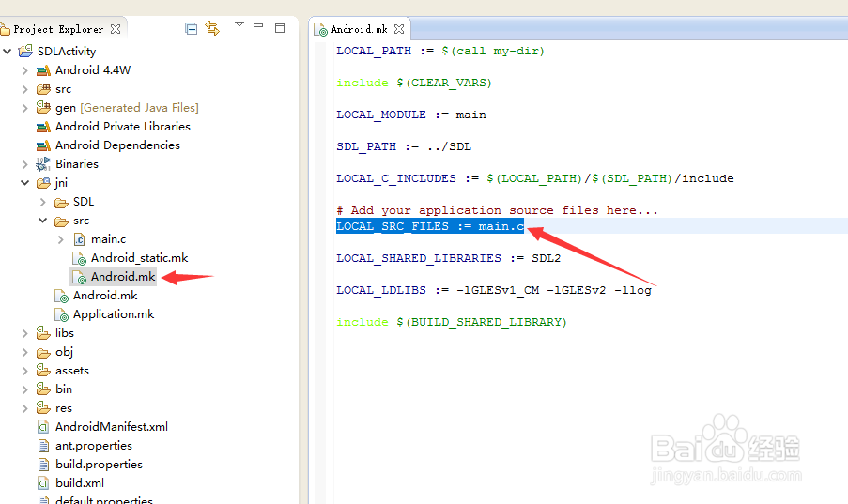Click the include $(BUILD_SHARED_LIBRARY) line
This screenshot has width=848, height=504.
452,322
